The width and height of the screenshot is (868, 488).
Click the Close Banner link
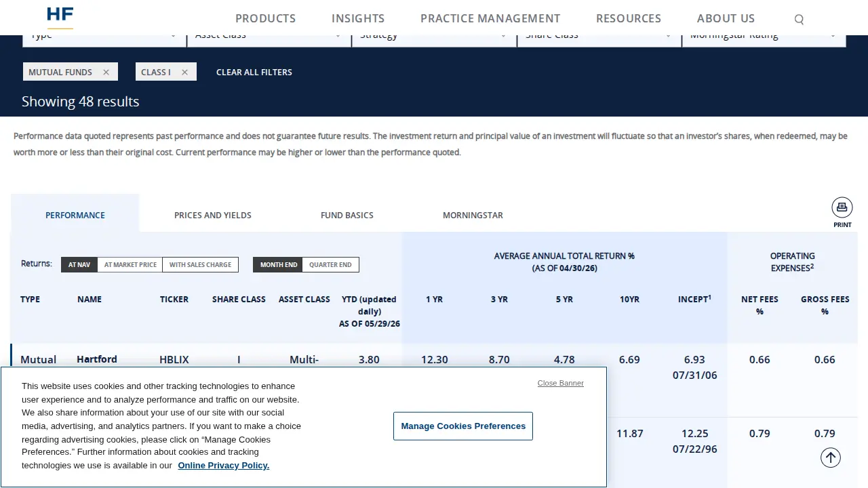pyautogui.click(x=561, y=383)
